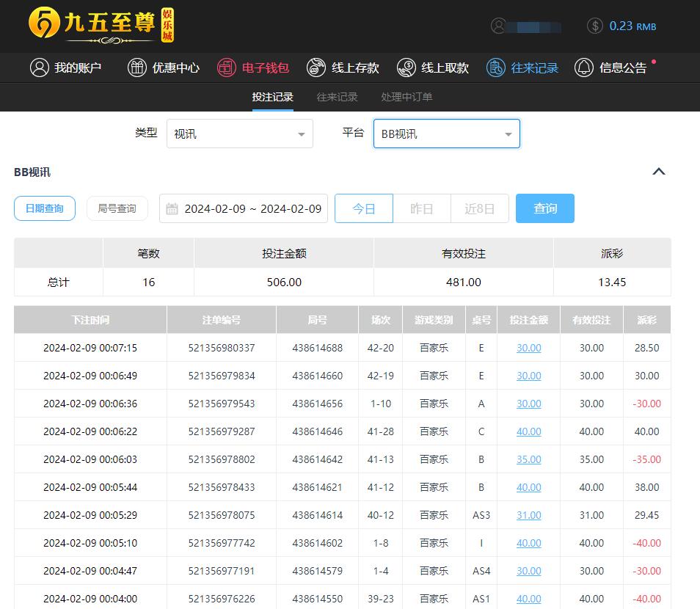Click the 线上取款 withdrawal icon
700x609 pixels.
(x=406, y=68)
